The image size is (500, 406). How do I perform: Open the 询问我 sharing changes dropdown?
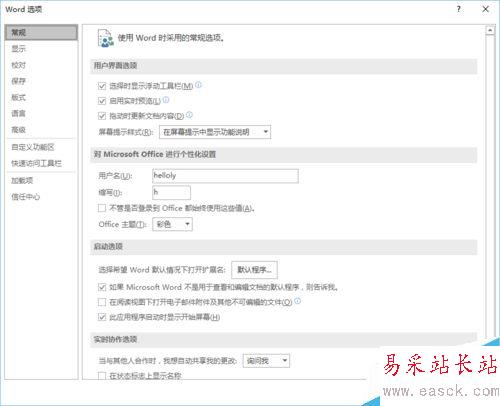pos(266,361)
